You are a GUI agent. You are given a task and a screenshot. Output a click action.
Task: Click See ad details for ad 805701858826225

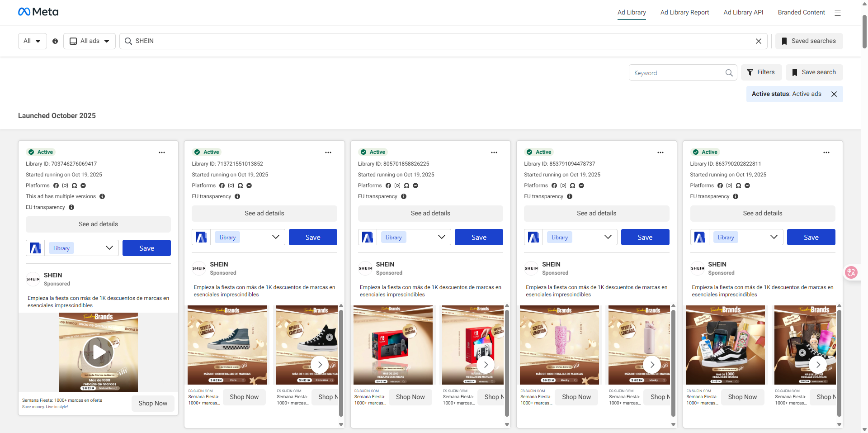pos(430,214)
